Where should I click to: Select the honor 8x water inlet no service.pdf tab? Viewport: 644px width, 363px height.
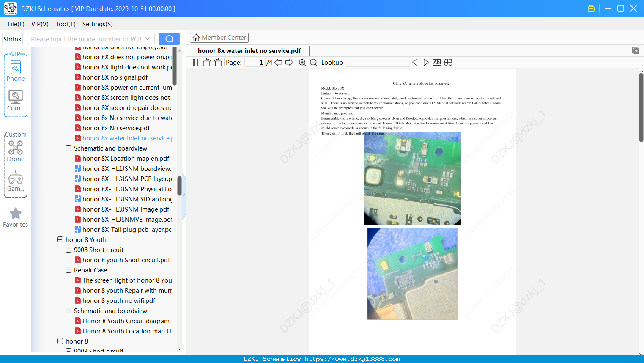[x=249, y=50]
